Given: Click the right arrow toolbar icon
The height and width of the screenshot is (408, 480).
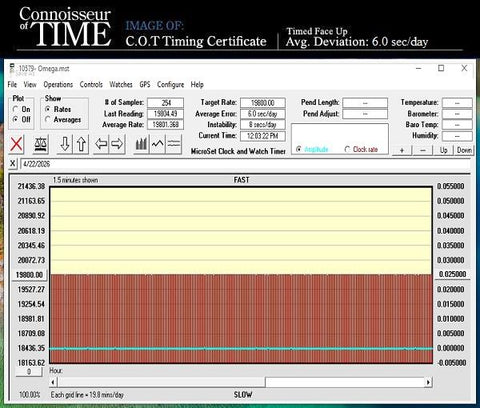Looking at the screenshot, I should click(117, 144).
